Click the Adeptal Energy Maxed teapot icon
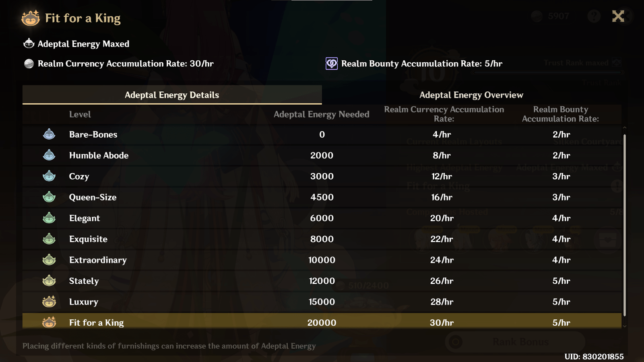The image size is (644, 362). [x=29, y=43]
